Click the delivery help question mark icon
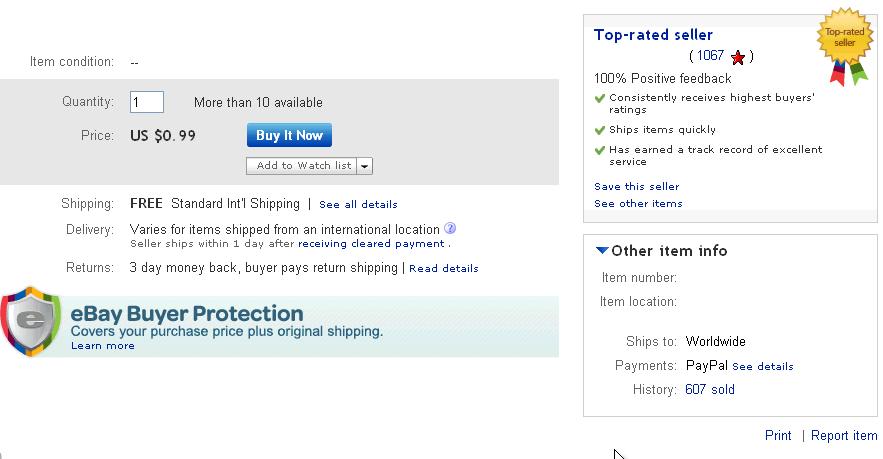This screenshot has width=883, height=459. coord(450,228)
